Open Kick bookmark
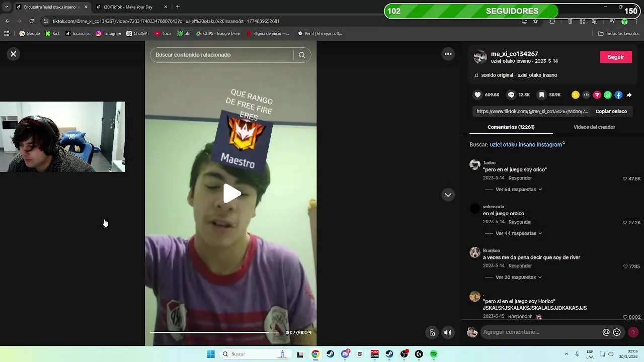The height and width of the screenshot is (362, 644). (52, 34)
